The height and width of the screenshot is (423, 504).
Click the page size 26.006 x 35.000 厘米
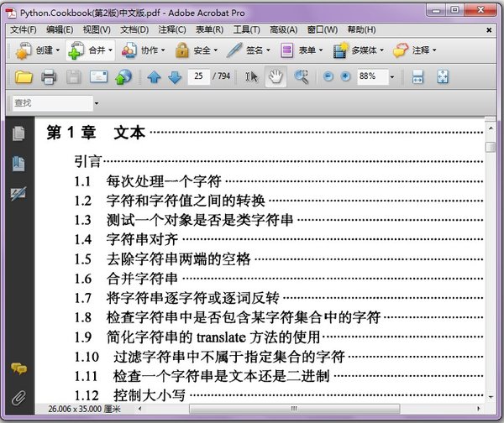tap(84, 409)
